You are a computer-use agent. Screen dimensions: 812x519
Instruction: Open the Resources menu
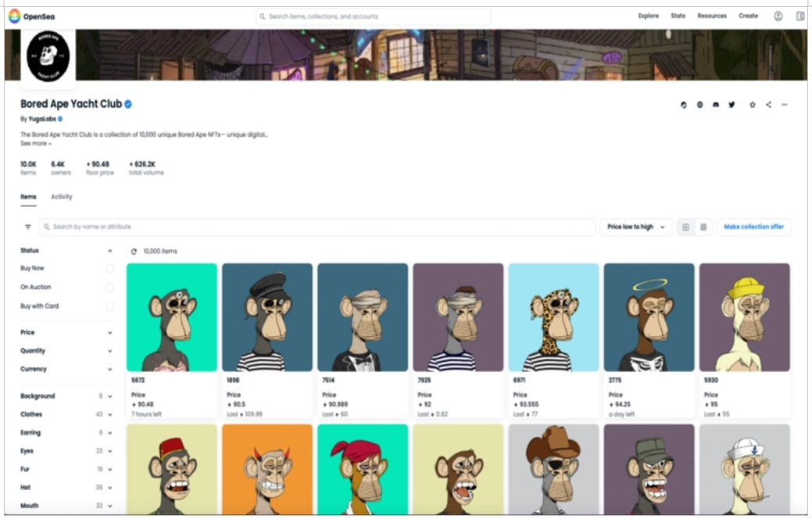(x=712, y=16)
